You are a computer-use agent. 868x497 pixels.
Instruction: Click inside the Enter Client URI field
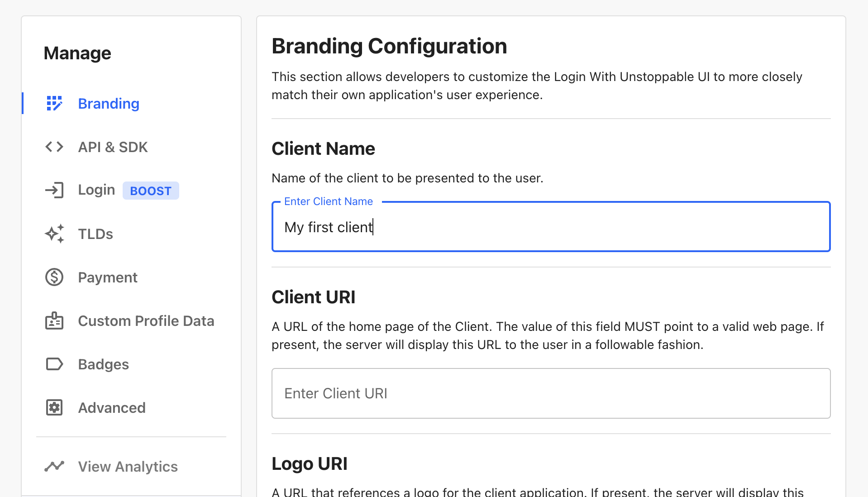[x=550, y=393]
